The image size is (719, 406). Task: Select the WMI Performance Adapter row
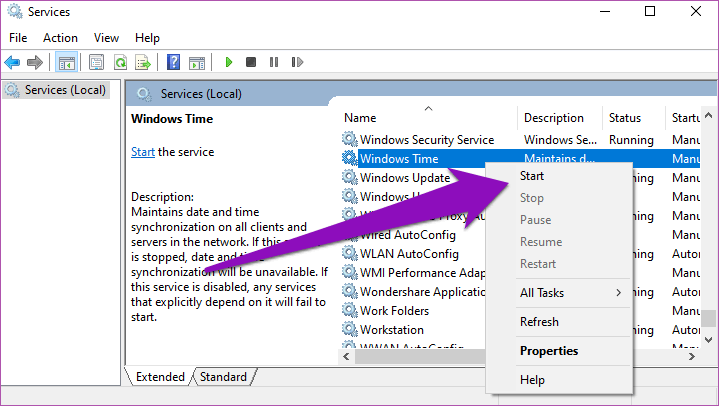click(x=413, y=273)
